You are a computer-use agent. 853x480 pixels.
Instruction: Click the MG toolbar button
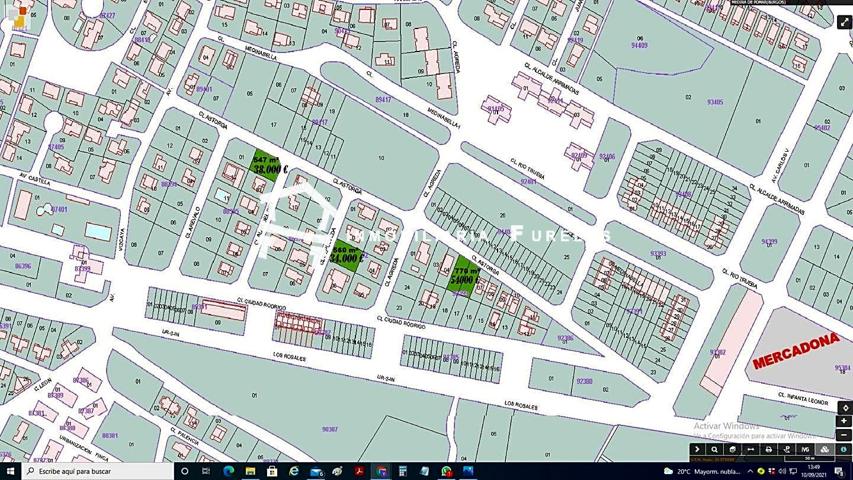[806, 450]
